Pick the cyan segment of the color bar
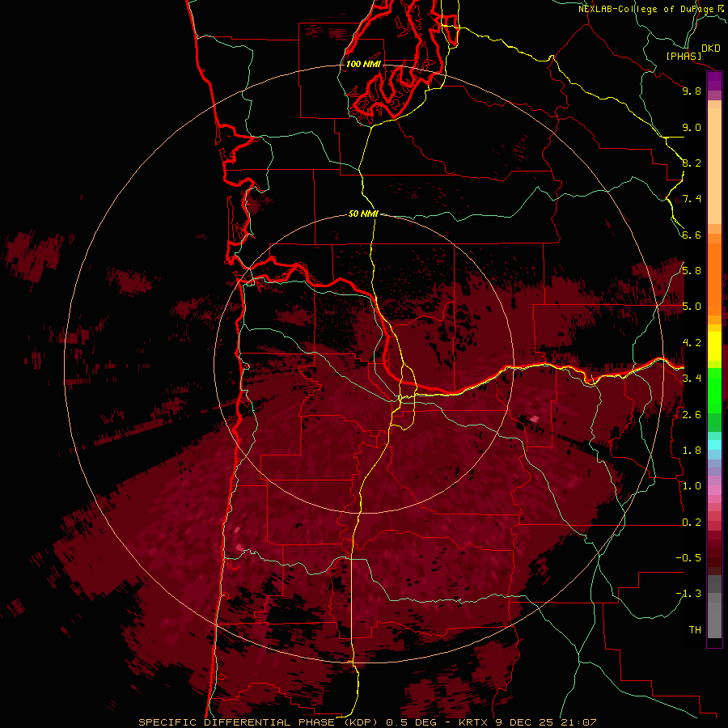The height and width of the screenshot is (728, 728). pos(714,444)
